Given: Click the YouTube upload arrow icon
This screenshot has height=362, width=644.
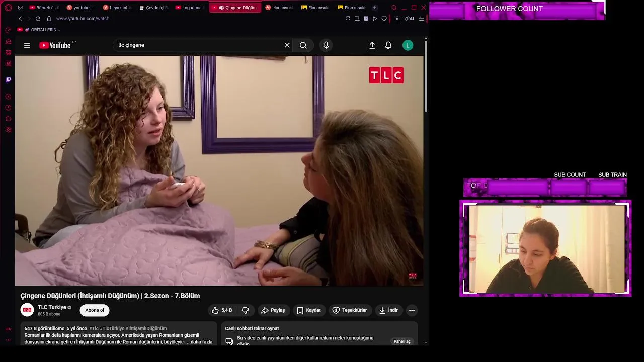Looking at the screenshot, I should [x=372, y=45].
